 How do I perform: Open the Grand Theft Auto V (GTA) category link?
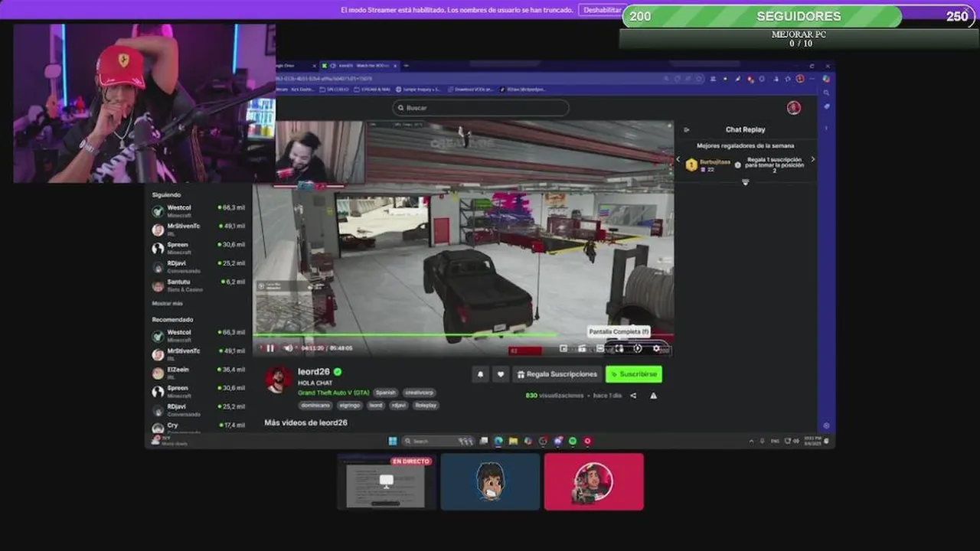coord(334,393)
